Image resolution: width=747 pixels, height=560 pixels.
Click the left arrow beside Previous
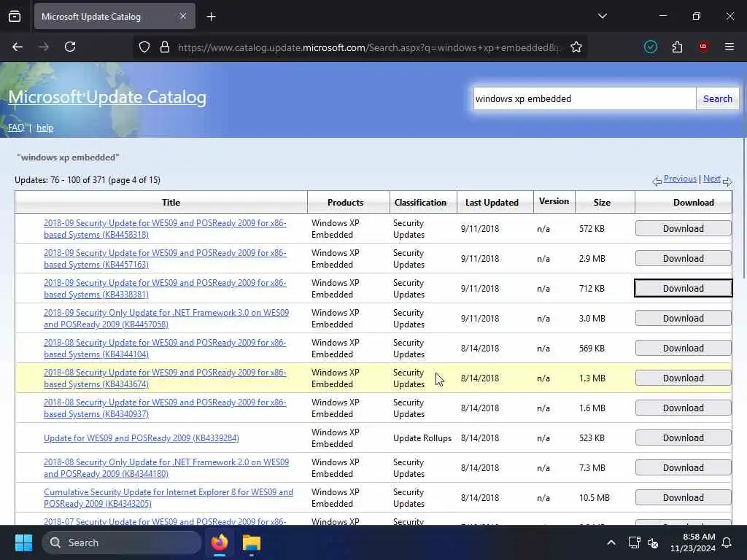[657, 182]
